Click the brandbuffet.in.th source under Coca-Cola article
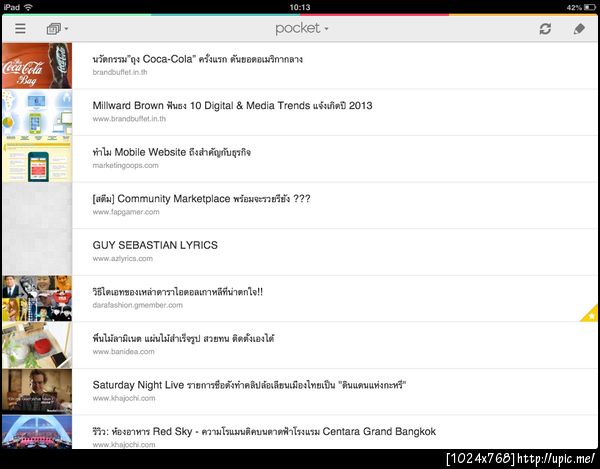The width and height of the screenshot is (600, 469). point(120,72)
